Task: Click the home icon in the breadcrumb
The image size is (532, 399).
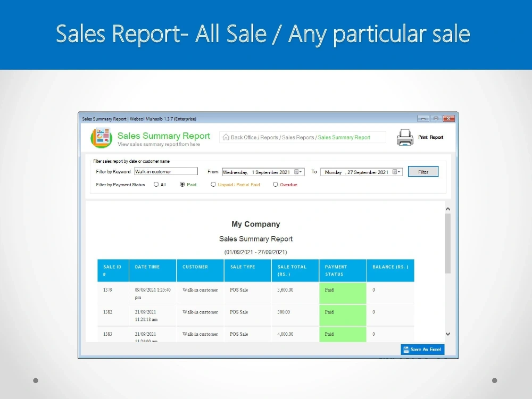Action: tap(226, 137)
